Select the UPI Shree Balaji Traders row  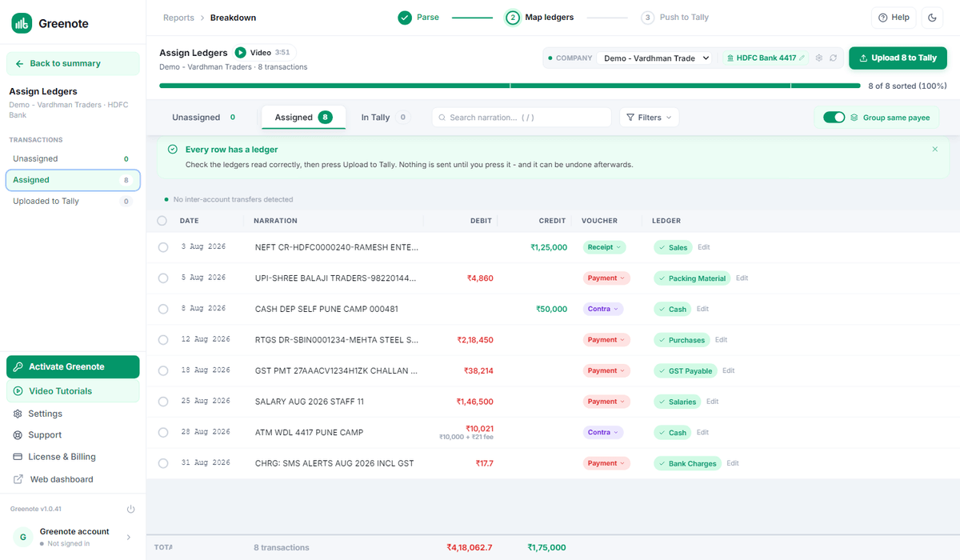[x=163, y=278]
